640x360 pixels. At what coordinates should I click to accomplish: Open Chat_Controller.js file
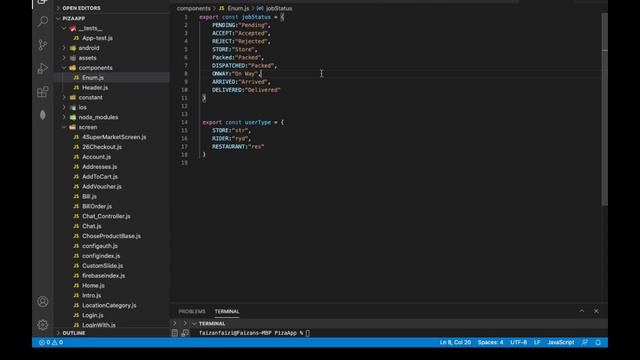[106, 216]
